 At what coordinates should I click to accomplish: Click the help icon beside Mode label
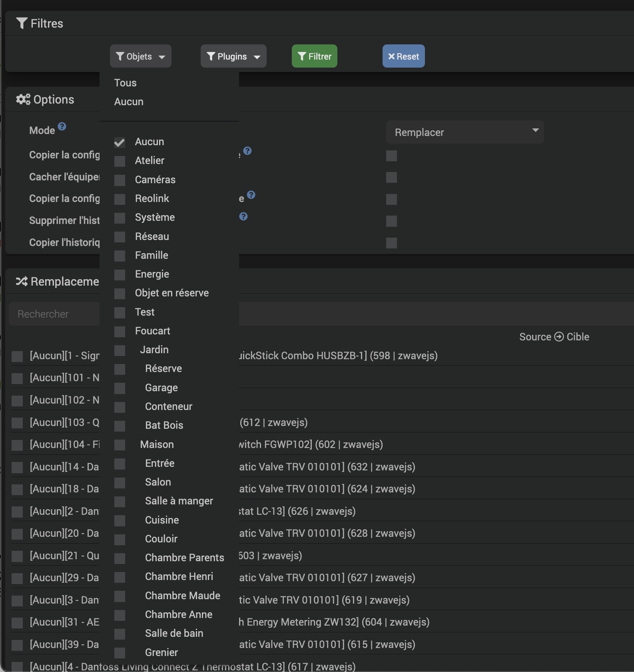62,127
